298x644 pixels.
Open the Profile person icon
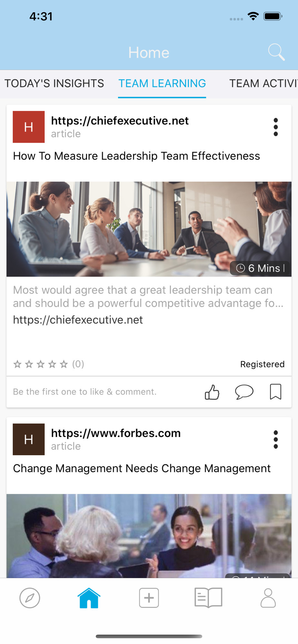pyautogui.click(x=268, y=598)
